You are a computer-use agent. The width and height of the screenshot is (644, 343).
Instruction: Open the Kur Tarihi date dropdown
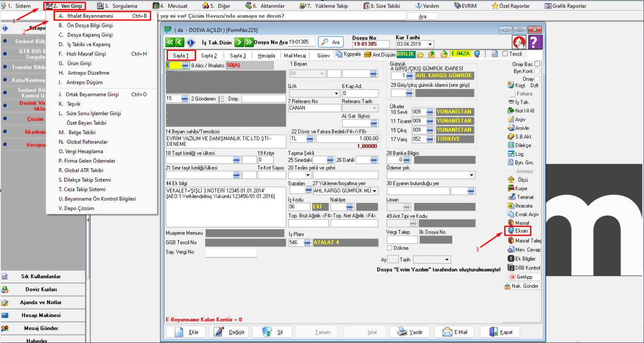430,44
